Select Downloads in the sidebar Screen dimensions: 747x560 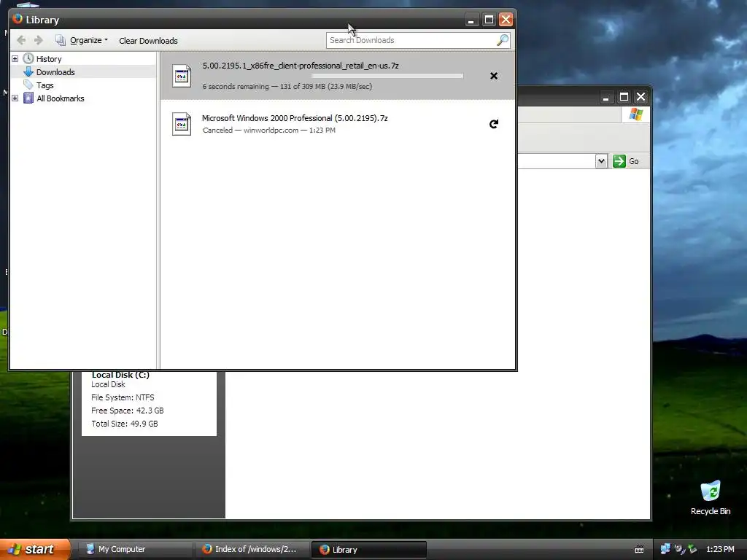(55, 72)
